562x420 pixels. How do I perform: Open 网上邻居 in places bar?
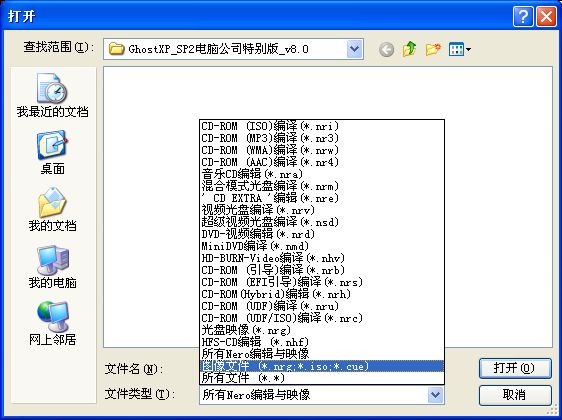click(x=52, y=323)
